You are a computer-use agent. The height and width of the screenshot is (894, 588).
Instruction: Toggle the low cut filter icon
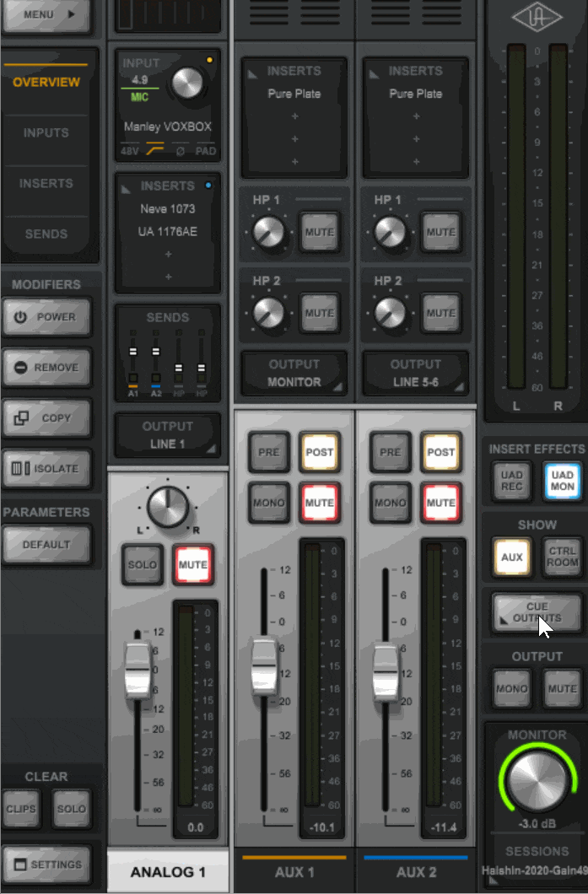coord(155,152)
